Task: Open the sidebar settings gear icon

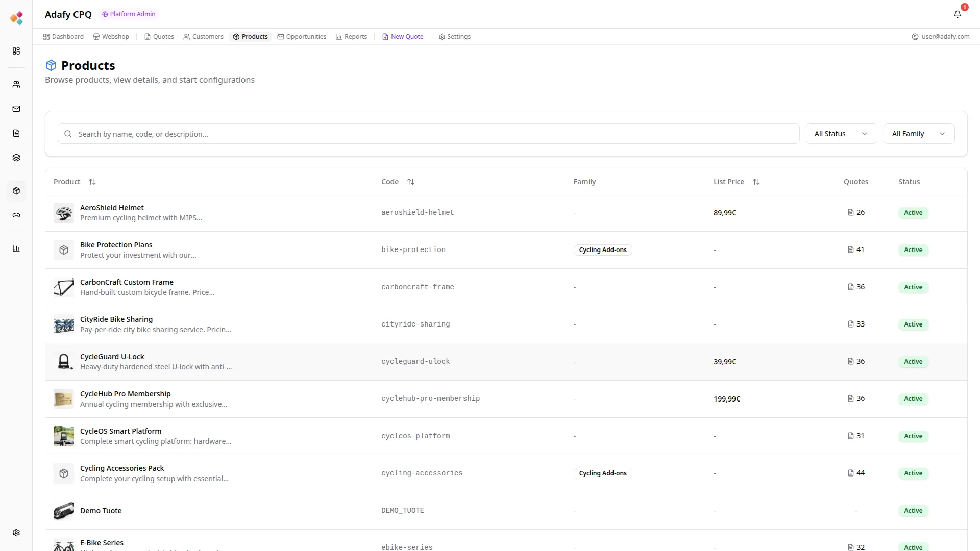Action: [x=16, y=533]
